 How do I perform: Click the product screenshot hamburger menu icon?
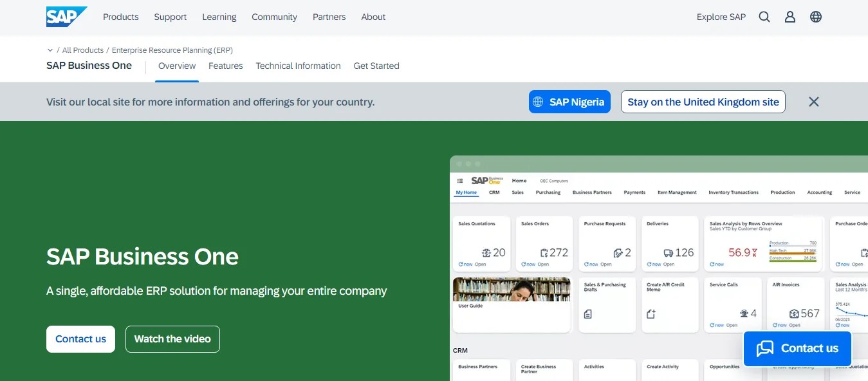tap(460, 181)
